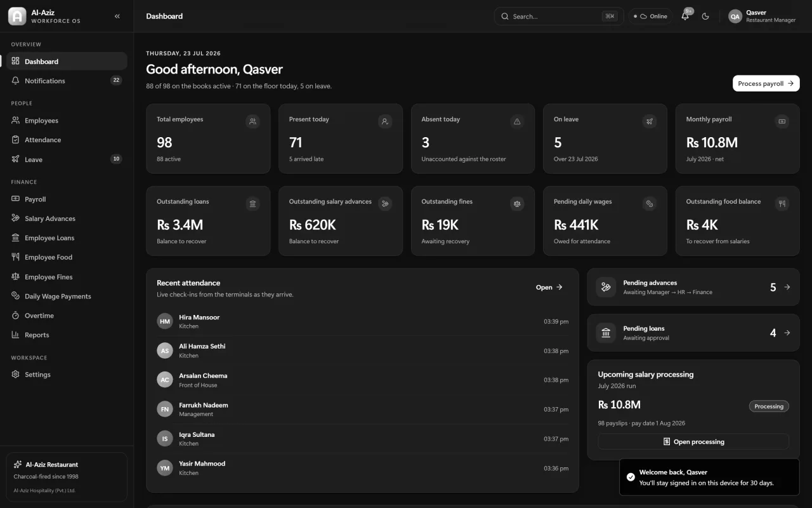Open the Recent attendance list via Open link
The image size is (812, 508).
(549, 288)
